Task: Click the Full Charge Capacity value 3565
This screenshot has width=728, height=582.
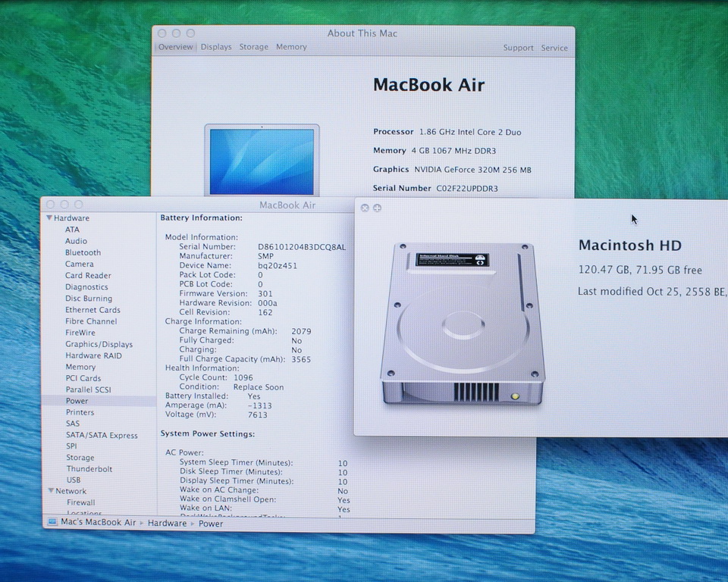Action: pos(301,359)
